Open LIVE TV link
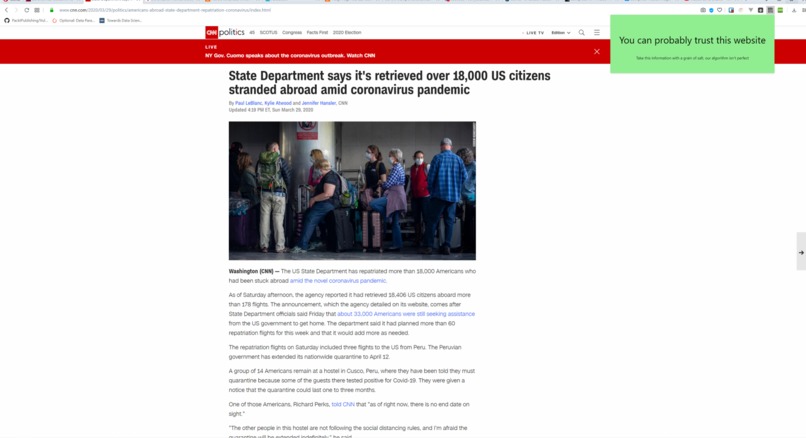This screenshot has width=806, height=438. pos(534,33)
